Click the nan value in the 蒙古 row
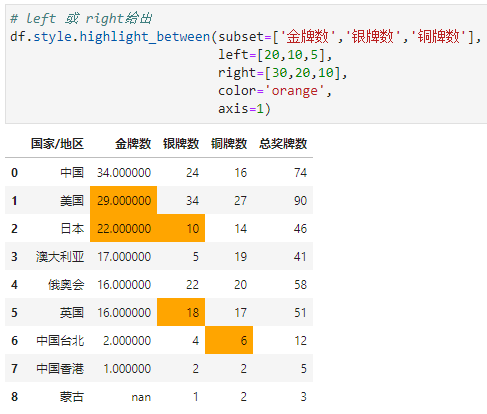 click(x=141, y=397)
